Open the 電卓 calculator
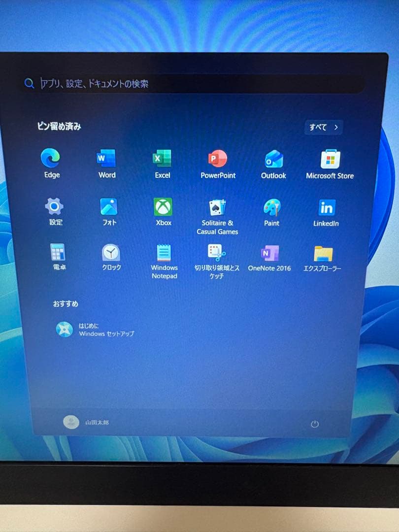399x532 pixels. coord(58,252)
